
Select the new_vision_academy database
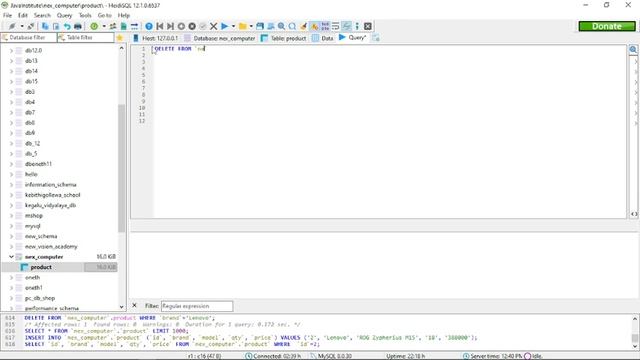pyautogui.click(x=51, y=247)
